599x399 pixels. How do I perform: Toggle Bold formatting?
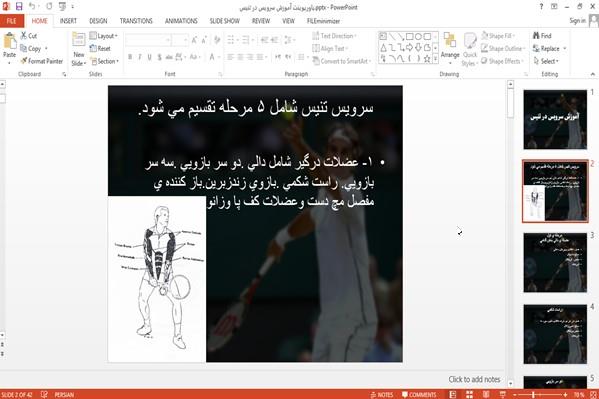(130, 57)
